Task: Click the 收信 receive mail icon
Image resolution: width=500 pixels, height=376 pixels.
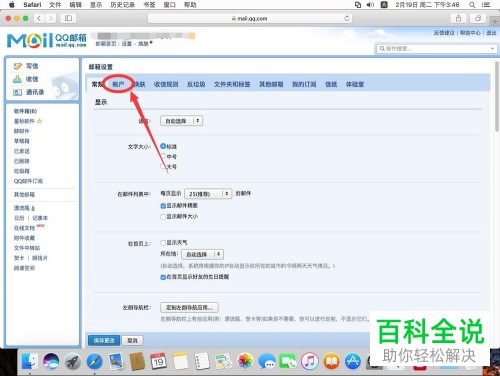Action: (17, 79)
